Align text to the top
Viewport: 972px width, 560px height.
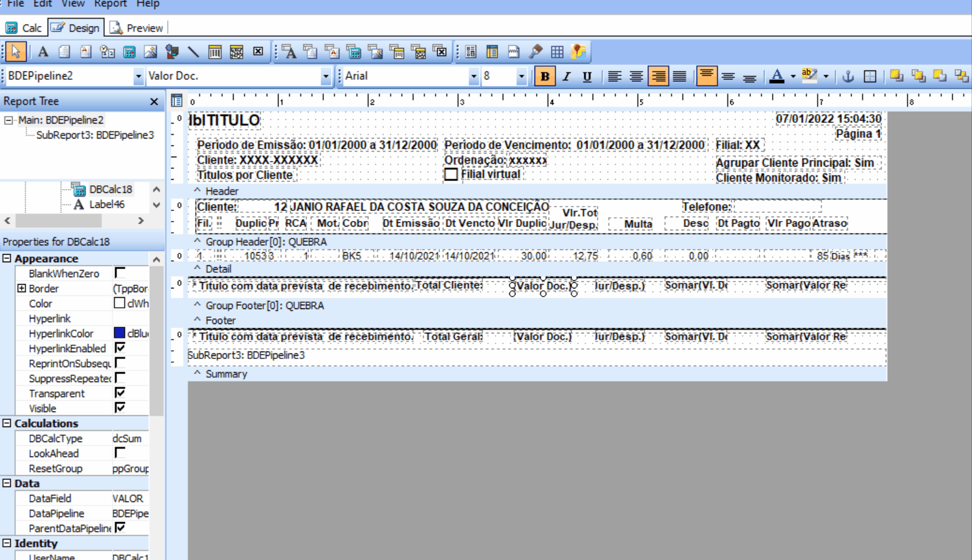point(707,76)
